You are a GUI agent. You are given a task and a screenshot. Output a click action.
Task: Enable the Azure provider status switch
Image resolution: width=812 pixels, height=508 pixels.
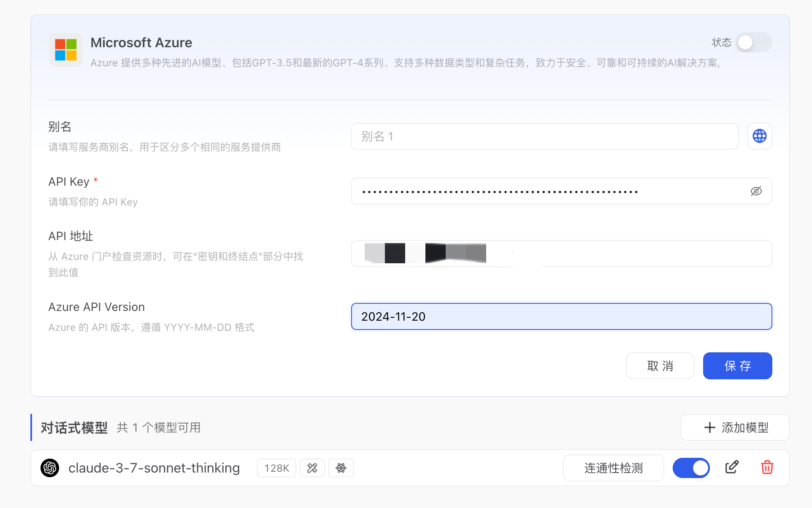click(x=754, y=42)
